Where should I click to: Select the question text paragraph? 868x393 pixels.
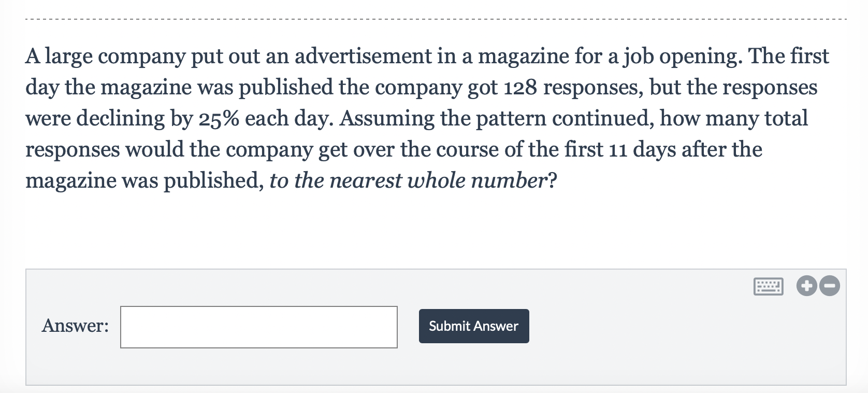pyautogui.click(x=414, y=118)
